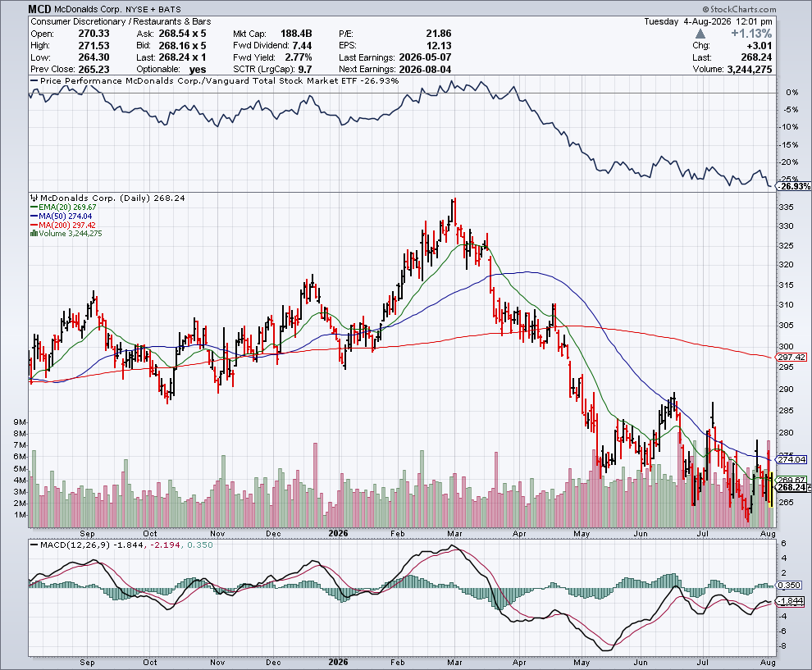Click the -26.93% relative performance end label
812x670 pixels.
point(795,186)
